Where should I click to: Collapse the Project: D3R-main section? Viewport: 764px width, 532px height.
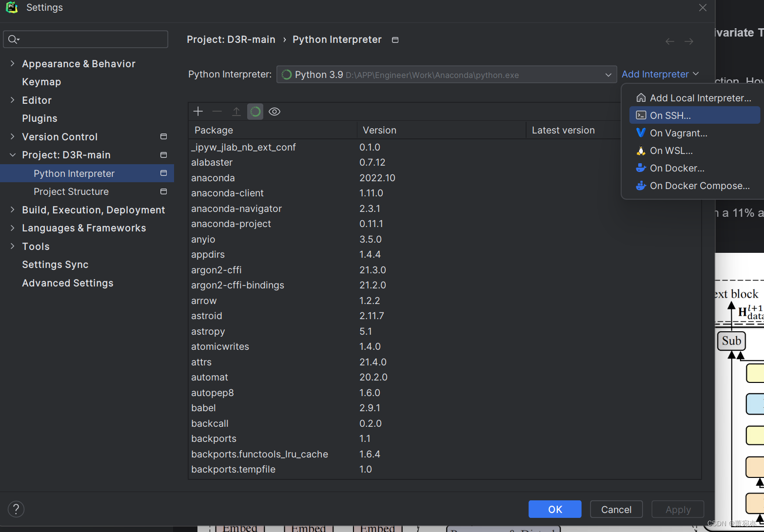tap(12, 155)
